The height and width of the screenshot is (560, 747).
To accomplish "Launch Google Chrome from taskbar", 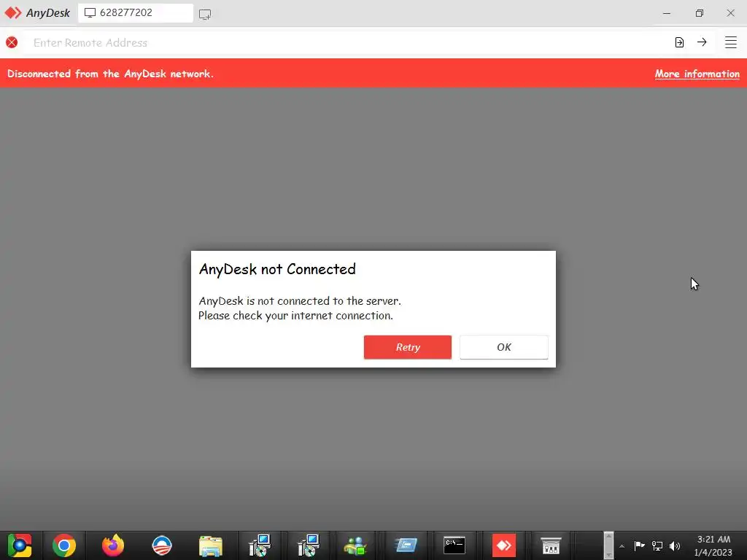I will point(64,545).
